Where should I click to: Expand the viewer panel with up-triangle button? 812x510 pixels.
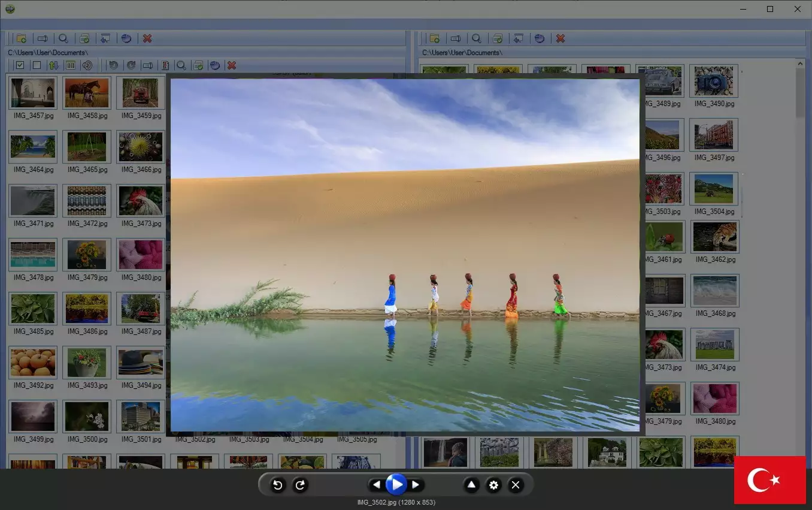tap(471, 485)
